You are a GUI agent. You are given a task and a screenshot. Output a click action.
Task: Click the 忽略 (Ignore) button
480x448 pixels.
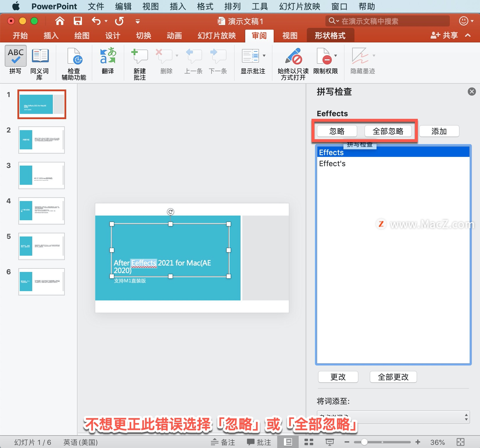(337, 131)
